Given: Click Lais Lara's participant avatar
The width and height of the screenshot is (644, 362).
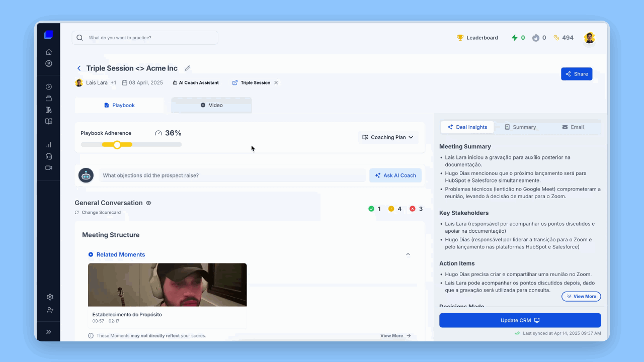Looking at the screenshot, I should 79,82.
